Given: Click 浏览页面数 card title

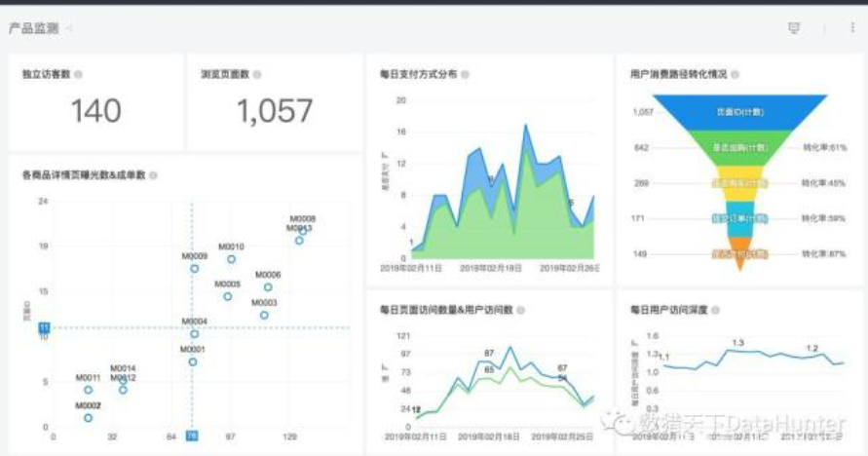Looking at the screenshot, I should (x=225, y=74).
